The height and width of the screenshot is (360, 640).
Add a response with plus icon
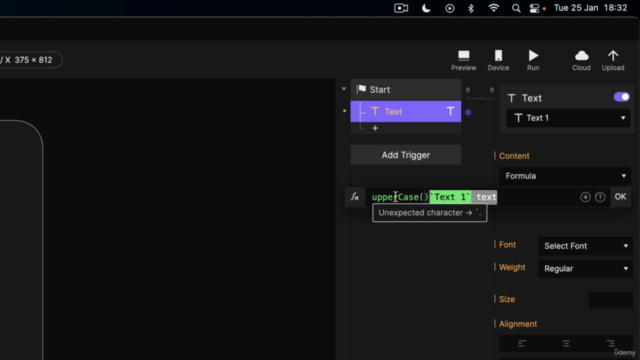tap(375, 128)
